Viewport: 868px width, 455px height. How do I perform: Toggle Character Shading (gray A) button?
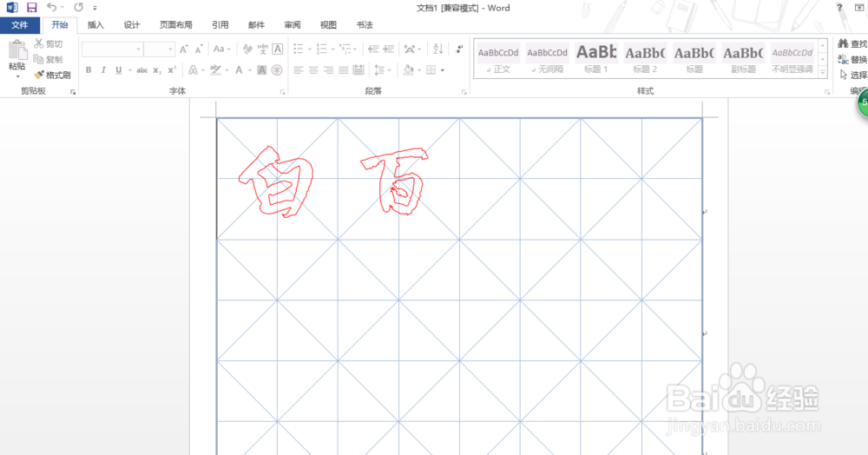point(262,70)
